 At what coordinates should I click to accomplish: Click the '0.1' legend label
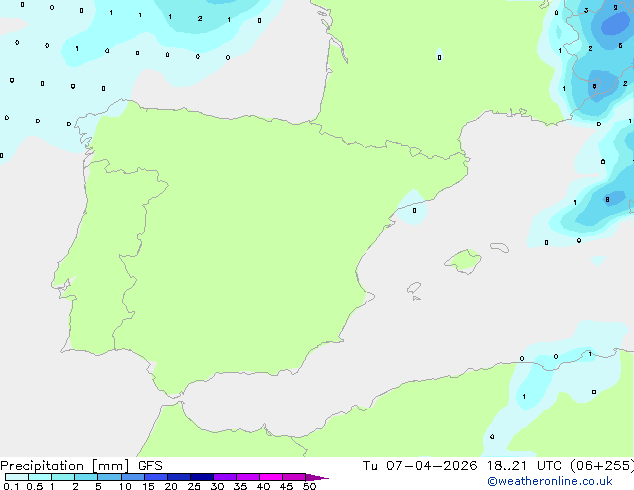[x=11, y=486]
